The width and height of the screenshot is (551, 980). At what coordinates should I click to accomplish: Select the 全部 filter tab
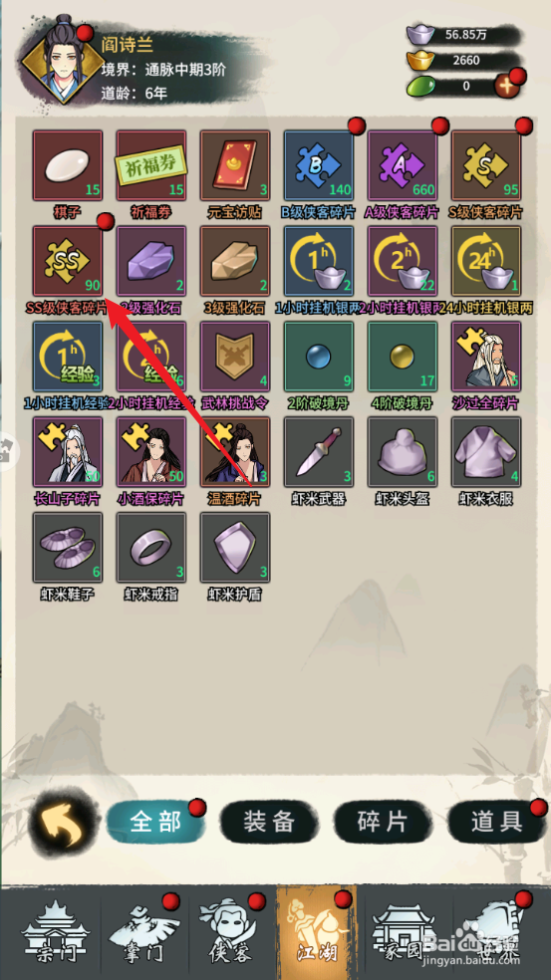pyautogui.click(x=155, y=822)
